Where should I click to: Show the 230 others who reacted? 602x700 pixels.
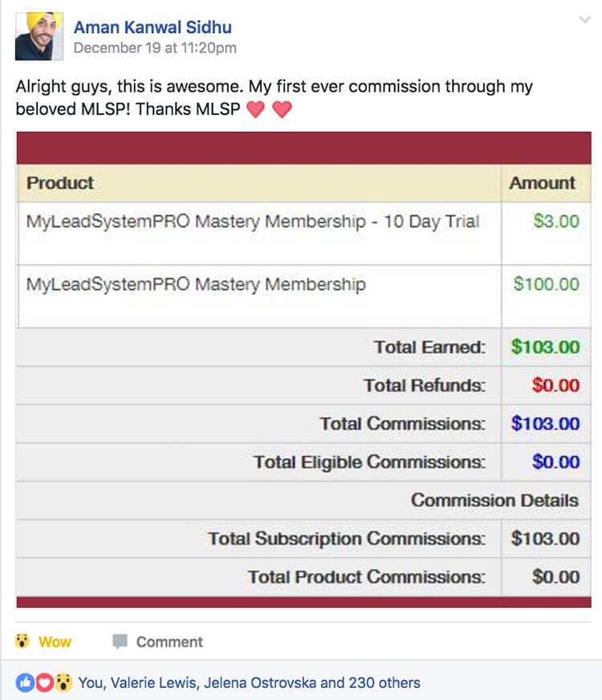[x=384, y=682]
